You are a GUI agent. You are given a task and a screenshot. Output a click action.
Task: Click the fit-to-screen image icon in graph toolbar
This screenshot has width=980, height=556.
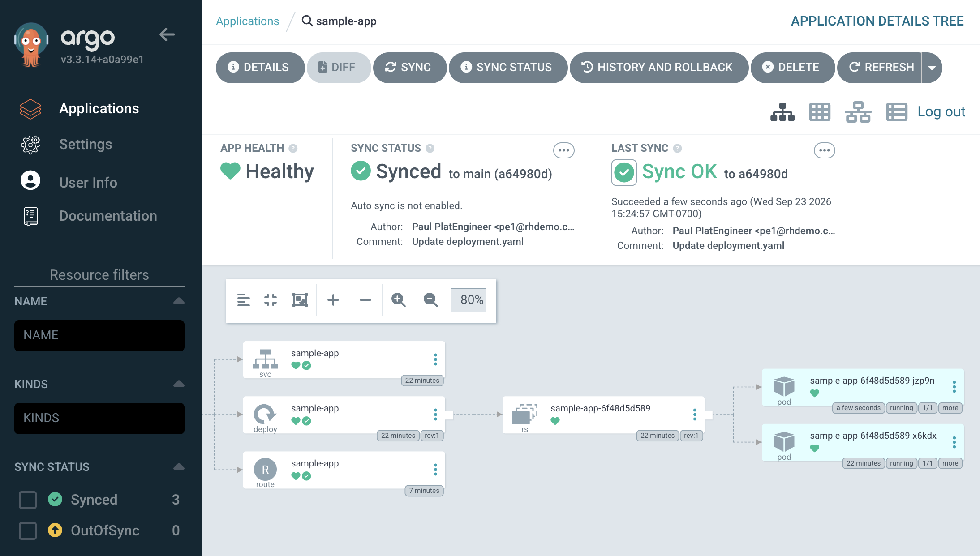300,300
